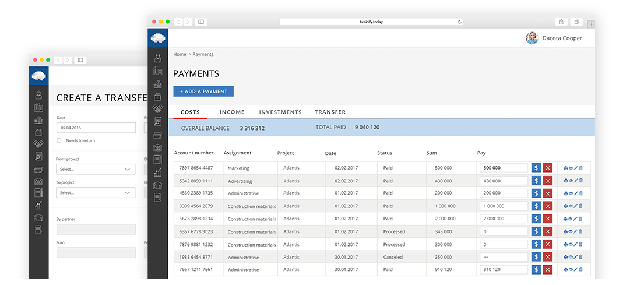Screen dimensions: 644x285
Task: Open the garage icon in Payments sidebar
Action: click(x=158, y=185)
